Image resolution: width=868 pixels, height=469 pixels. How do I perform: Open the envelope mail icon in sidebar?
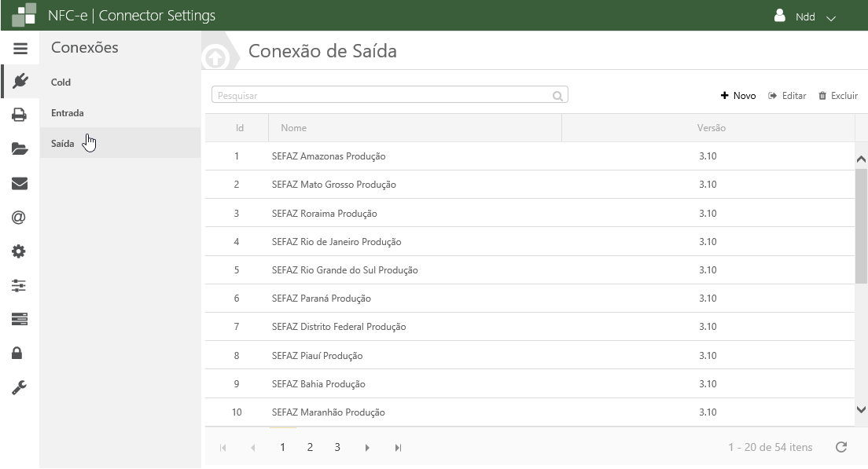click(x=20, y=184)
